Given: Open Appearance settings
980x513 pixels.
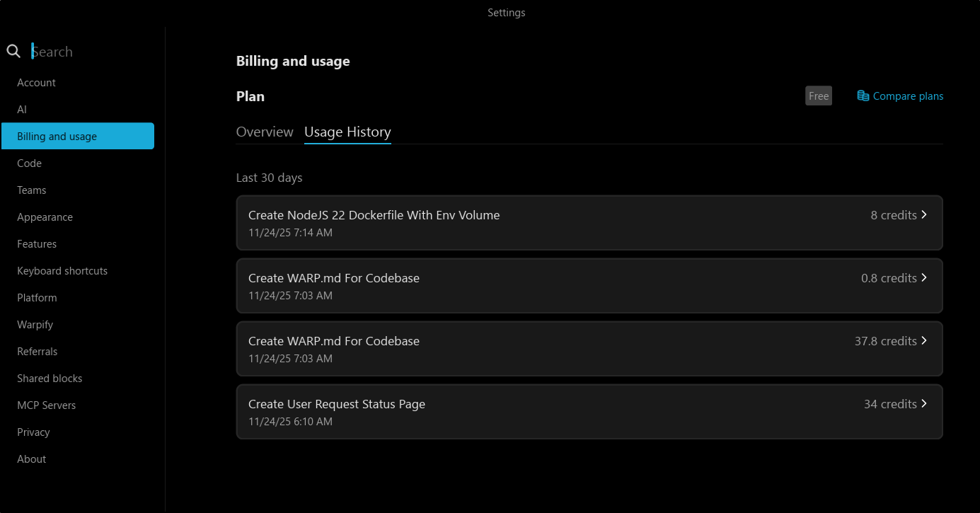Looking at the screenshot, I should pyautogui.click(x=45, y=217).
